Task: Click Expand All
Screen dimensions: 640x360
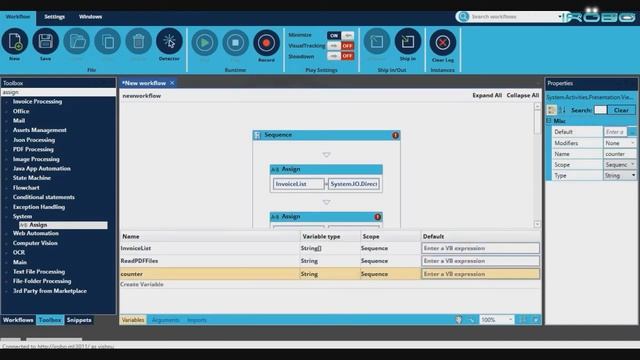Action: [487, 95]
